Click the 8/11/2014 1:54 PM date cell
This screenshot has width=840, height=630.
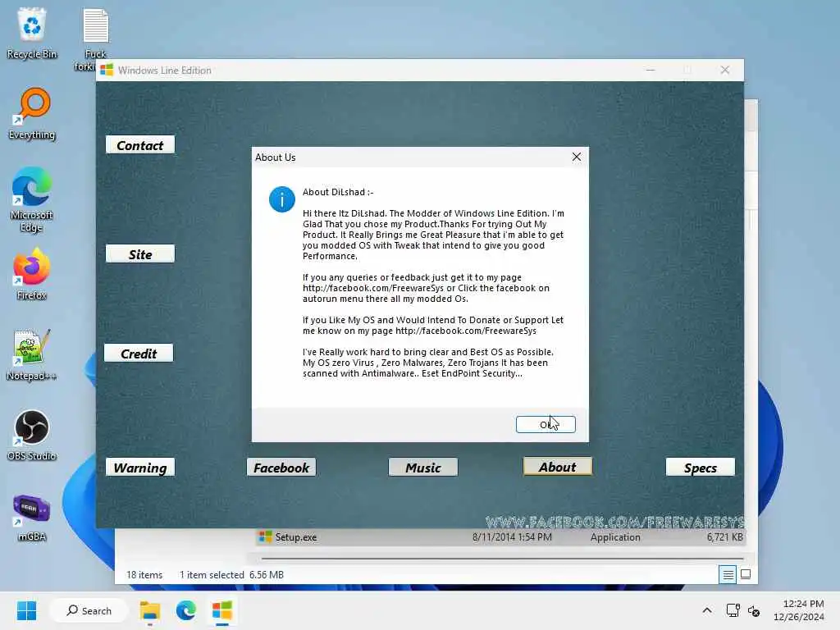pyautogui.click(x=512, y=537)
